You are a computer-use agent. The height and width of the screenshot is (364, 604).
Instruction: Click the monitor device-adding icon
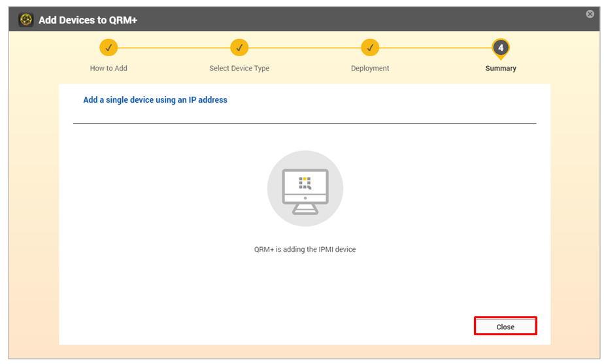click(305, 188)
